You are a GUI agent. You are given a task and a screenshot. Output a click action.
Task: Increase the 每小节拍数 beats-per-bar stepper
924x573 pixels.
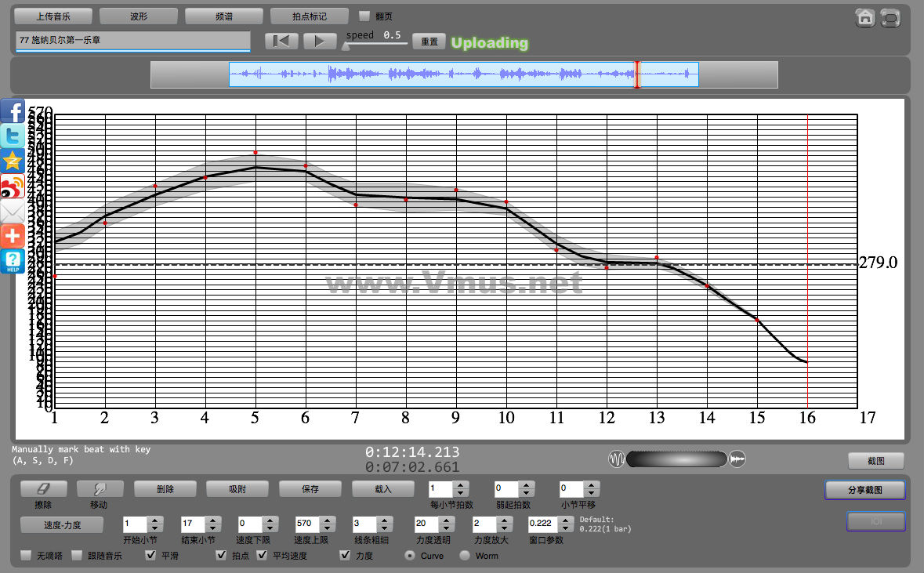pyautogui.click(x=461, y=484)
